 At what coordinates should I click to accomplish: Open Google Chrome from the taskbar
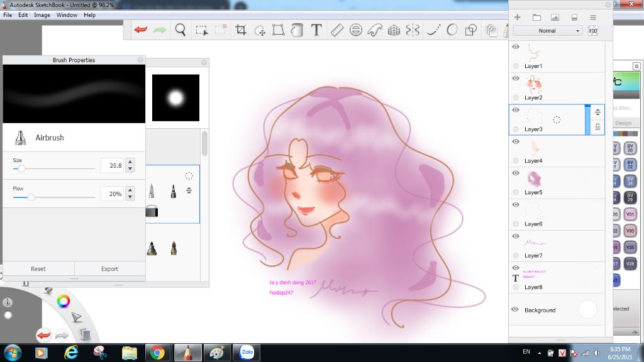(x=157, y=353)
